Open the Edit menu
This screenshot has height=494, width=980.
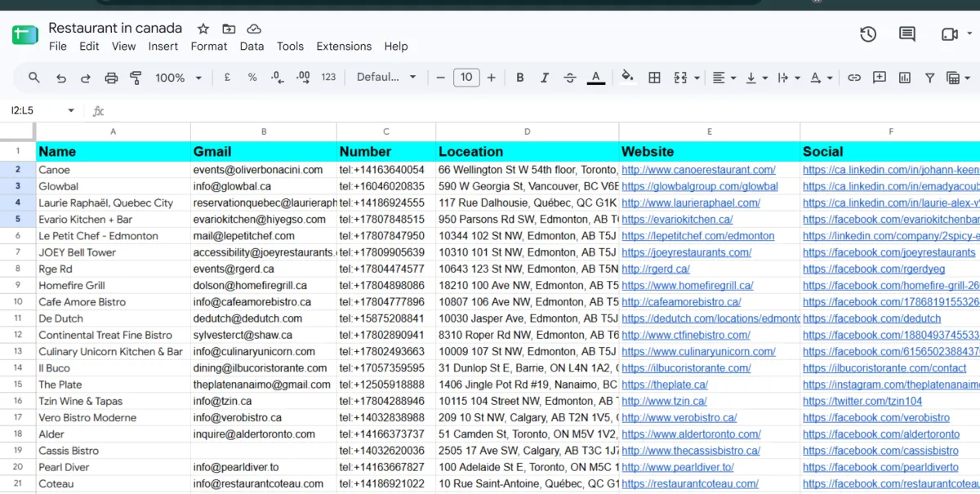coord(89,47)
